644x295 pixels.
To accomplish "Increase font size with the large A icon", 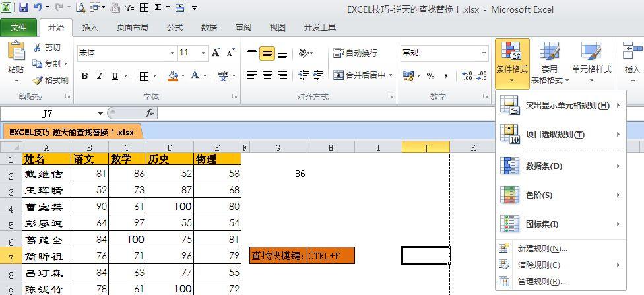I will tap(216, 53).
